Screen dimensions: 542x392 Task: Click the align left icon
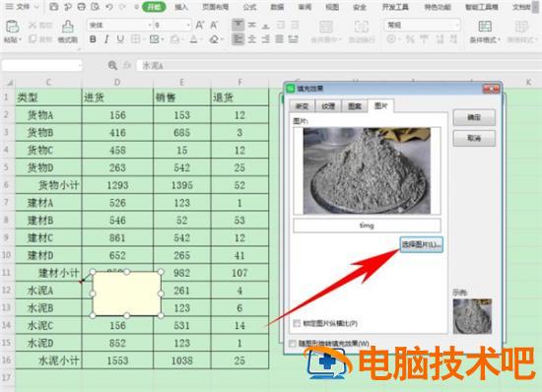pyautogui.click(x=237, y=39)
